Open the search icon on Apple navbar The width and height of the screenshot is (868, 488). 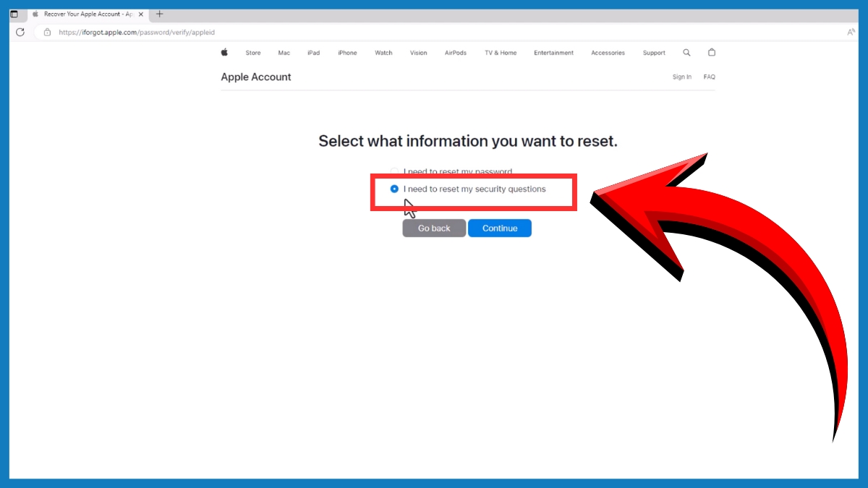click(686, 52)
